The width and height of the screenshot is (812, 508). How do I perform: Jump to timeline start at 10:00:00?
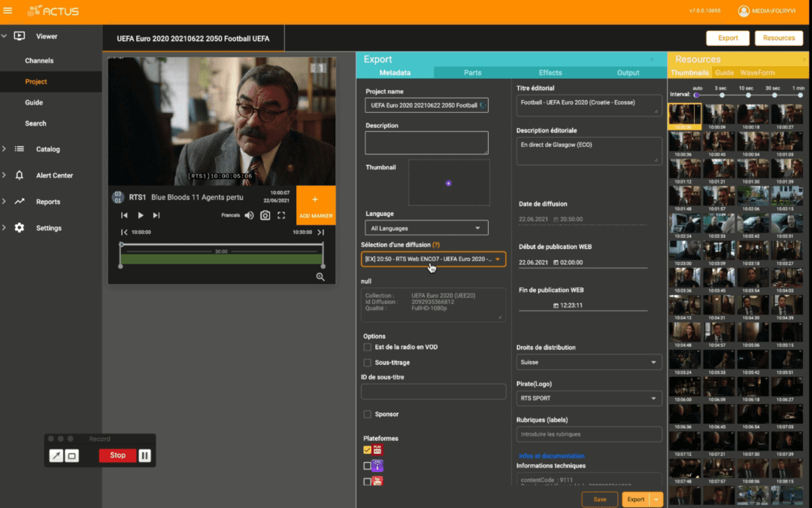(x=124, y=233)
